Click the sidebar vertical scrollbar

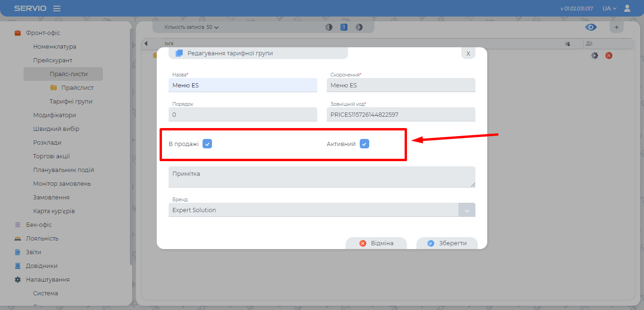point(131,142)
